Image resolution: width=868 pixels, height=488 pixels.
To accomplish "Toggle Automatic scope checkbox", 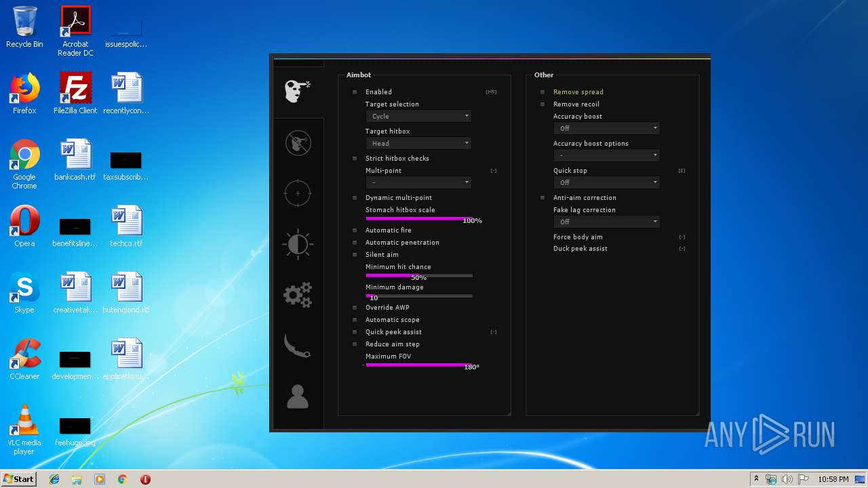I will 354,319.
